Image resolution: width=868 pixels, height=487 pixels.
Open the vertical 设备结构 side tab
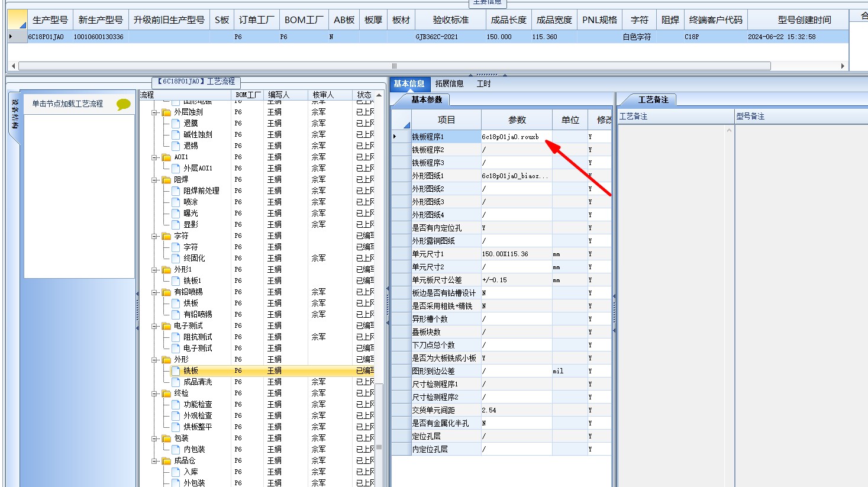pos(15,115)
